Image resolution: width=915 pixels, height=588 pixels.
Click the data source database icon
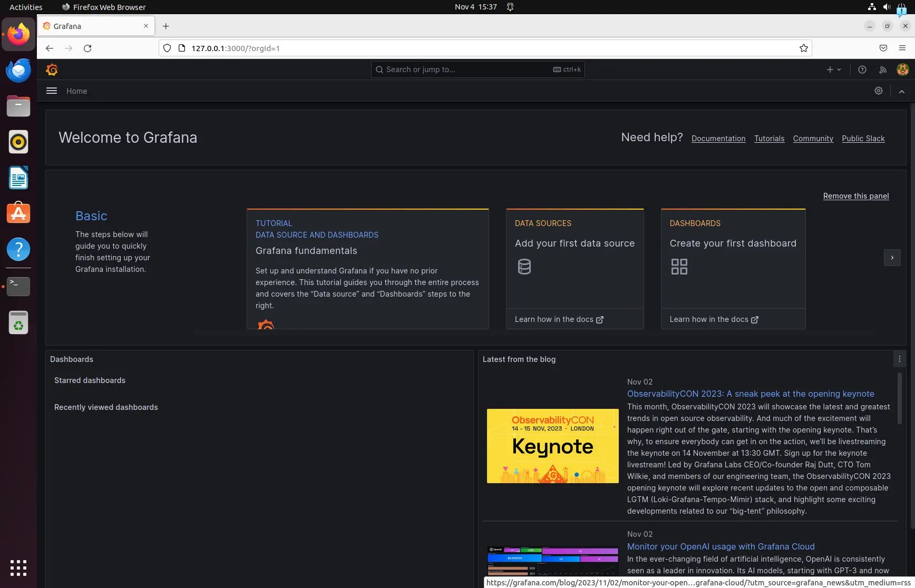tap(524, 267)
